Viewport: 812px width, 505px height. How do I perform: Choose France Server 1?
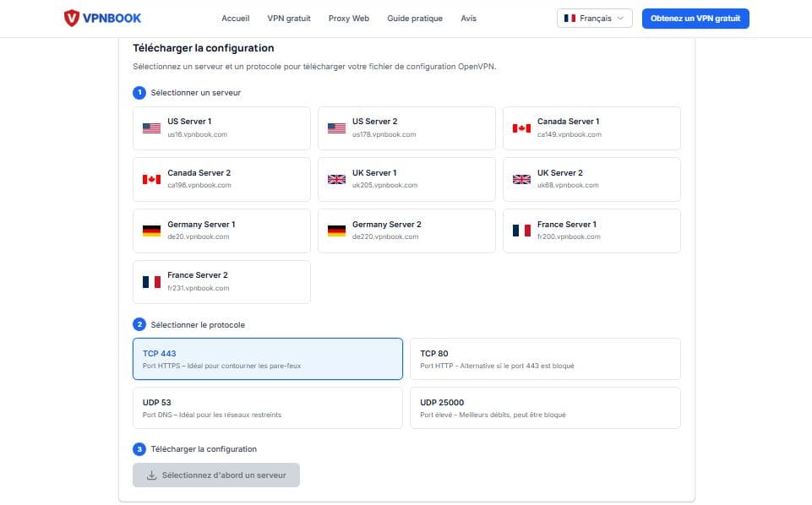592,231
